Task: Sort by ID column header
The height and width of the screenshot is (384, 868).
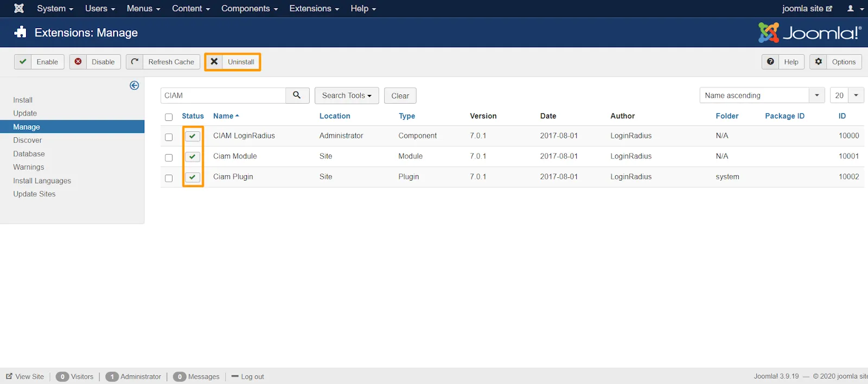Action: point(842,116)
